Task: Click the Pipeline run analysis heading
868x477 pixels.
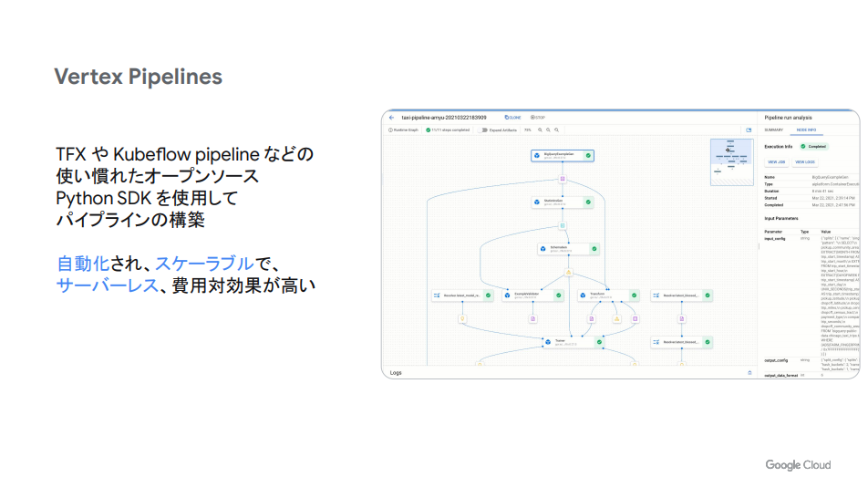Action: click(x=788, y=118)
